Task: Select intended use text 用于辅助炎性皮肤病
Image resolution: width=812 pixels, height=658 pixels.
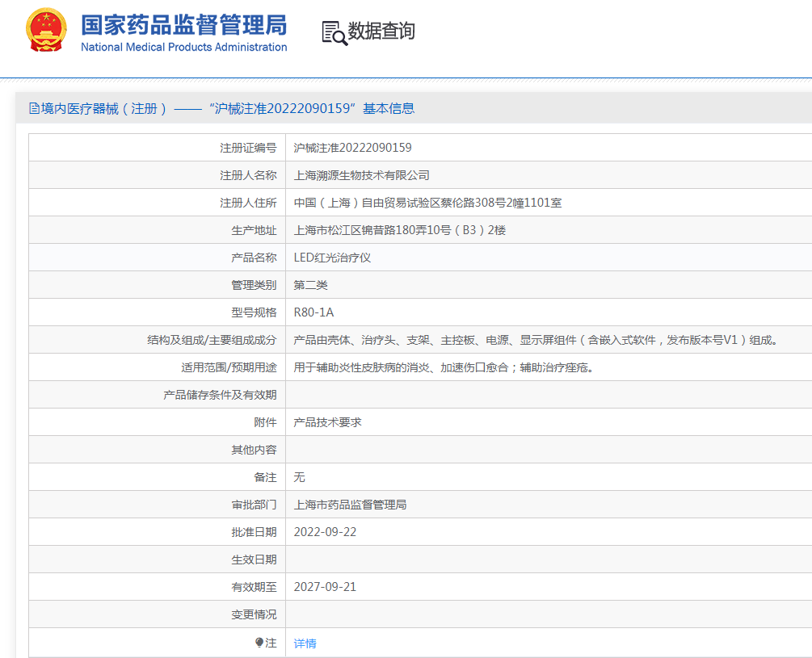Action: [x=444, y=367]
